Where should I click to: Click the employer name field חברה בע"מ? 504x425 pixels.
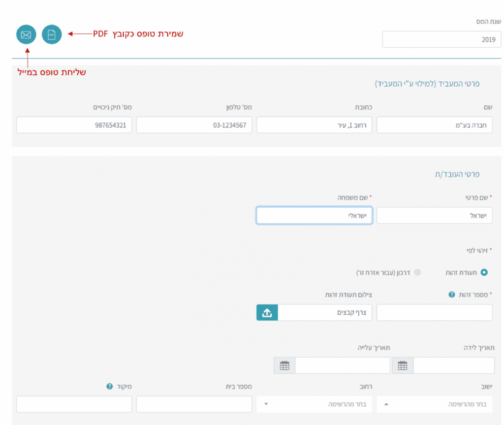tap(435, 125)
